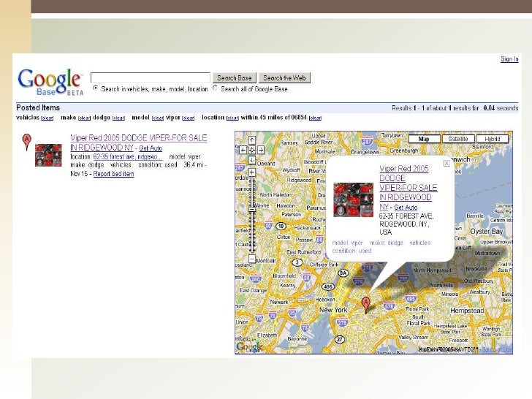The height and width of the screenshot is (399, 532).
Task: Click the 'condition: used' text in bubble
Action: tap(351, 251)
